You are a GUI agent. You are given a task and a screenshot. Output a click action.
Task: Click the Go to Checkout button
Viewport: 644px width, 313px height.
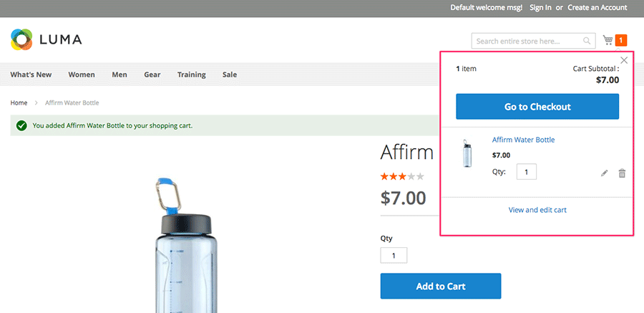537,107
